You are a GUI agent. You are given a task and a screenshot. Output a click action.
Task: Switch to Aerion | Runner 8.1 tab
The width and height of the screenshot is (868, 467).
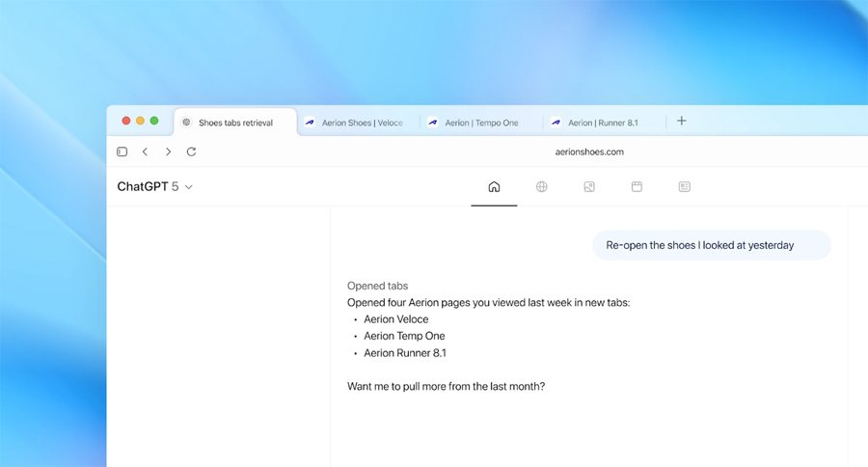605,123
